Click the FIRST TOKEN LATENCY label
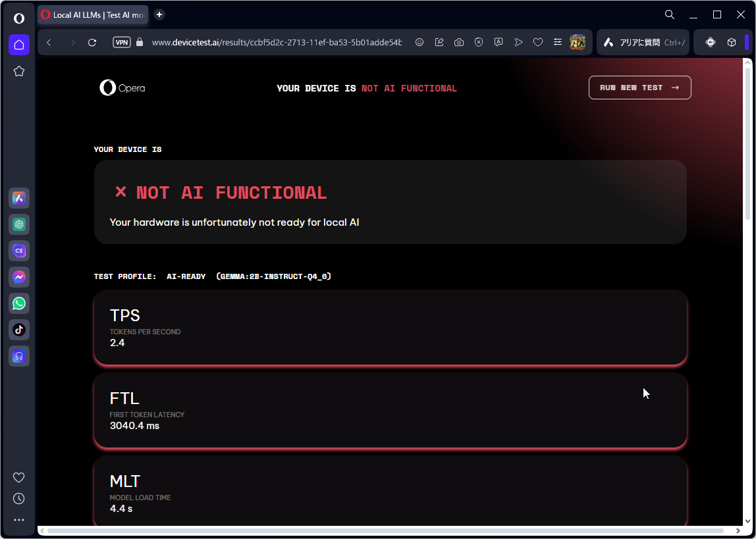This screenshot has height=539, width=756. [x=147, y=415]
